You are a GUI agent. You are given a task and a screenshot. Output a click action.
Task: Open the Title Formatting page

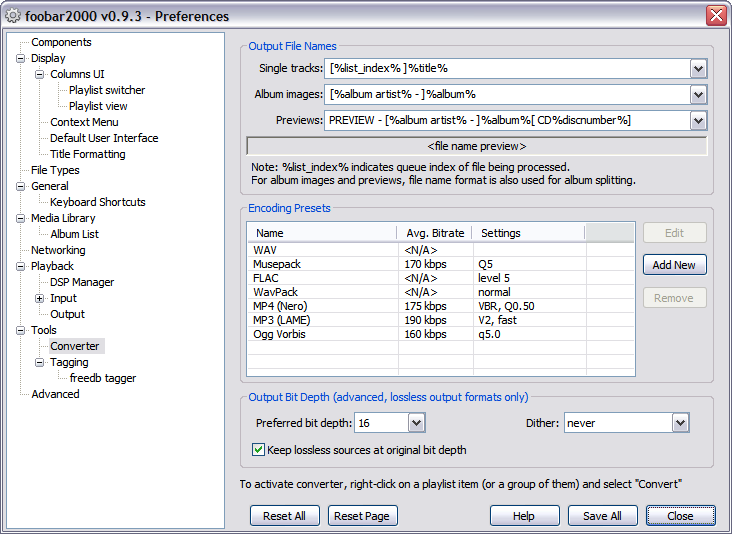(88, 154)
